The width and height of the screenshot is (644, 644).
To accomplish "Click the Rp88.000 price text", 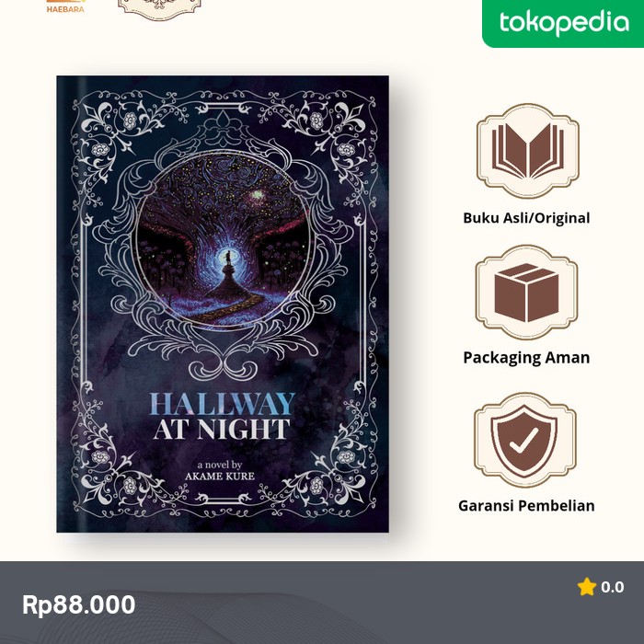I will 79,605.
